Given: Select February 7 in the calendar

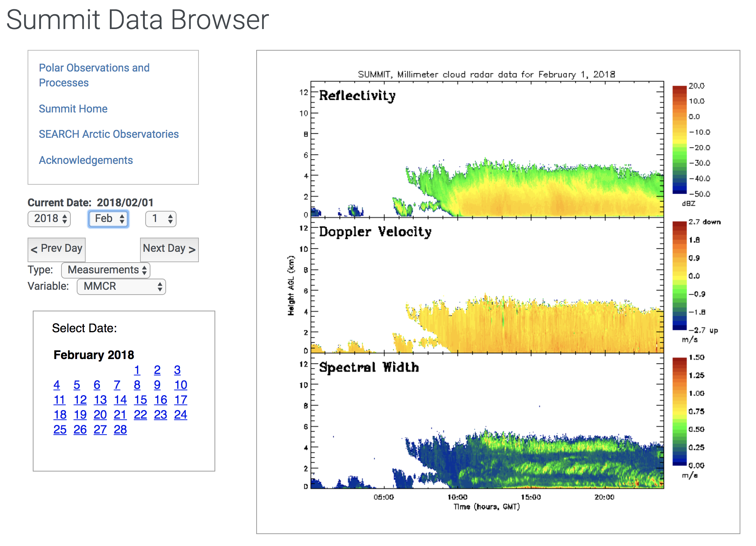Looking at the screenshot, I should [117, 385].
